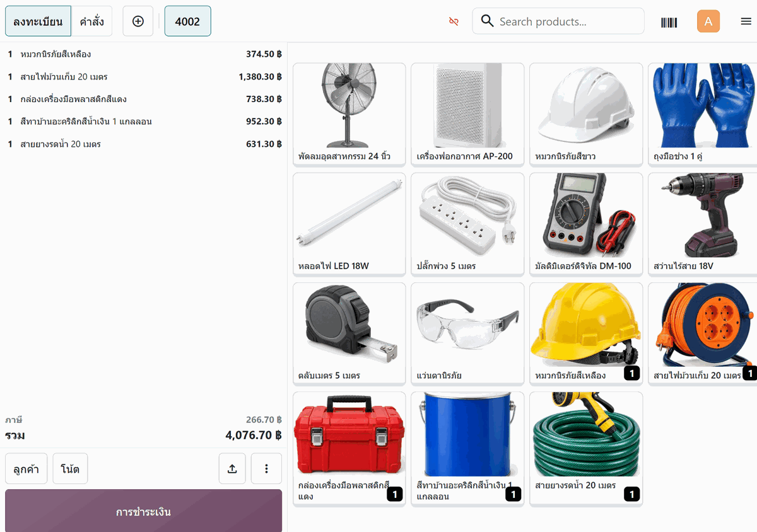
Task: Switch to the คำสั่ง tab
Action: click(92, 21)
